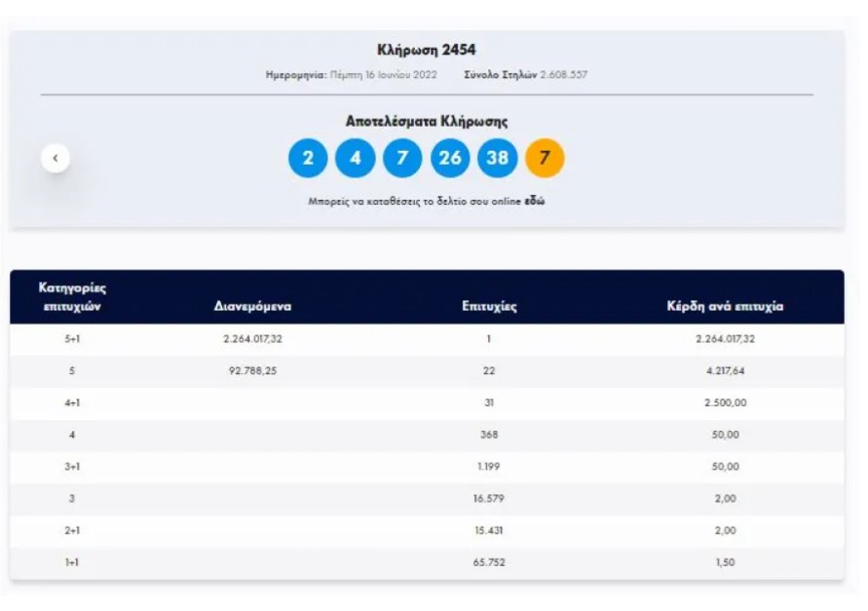The height and width of the screenshot is (611, 868).
Task: Click the winners count '1.199'
Action: (x=489, y=467)
